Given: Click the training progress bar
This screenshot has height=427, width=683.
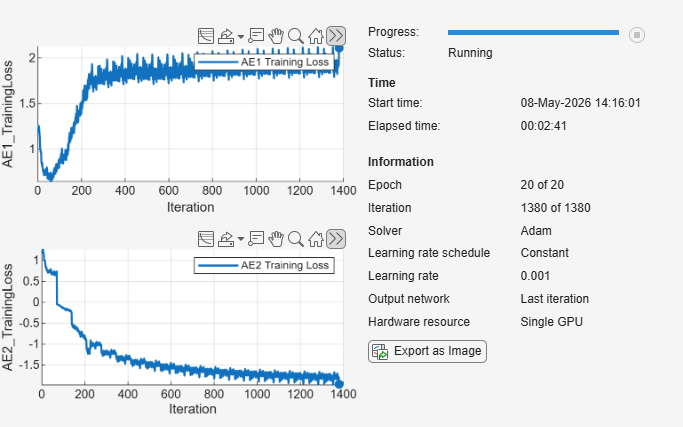Looking at the screenshot, I should point(533,32).
